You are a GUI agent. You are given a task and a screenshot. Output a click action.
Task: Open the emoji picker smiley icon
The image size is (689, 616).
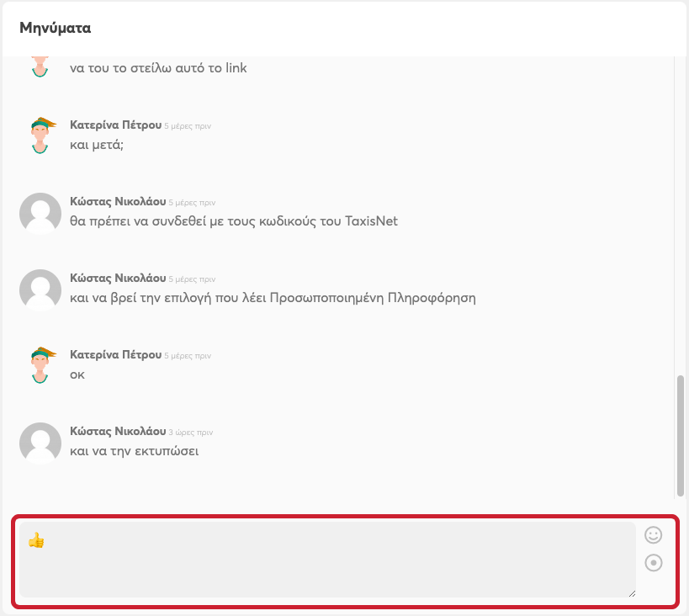tap(653, 534)
